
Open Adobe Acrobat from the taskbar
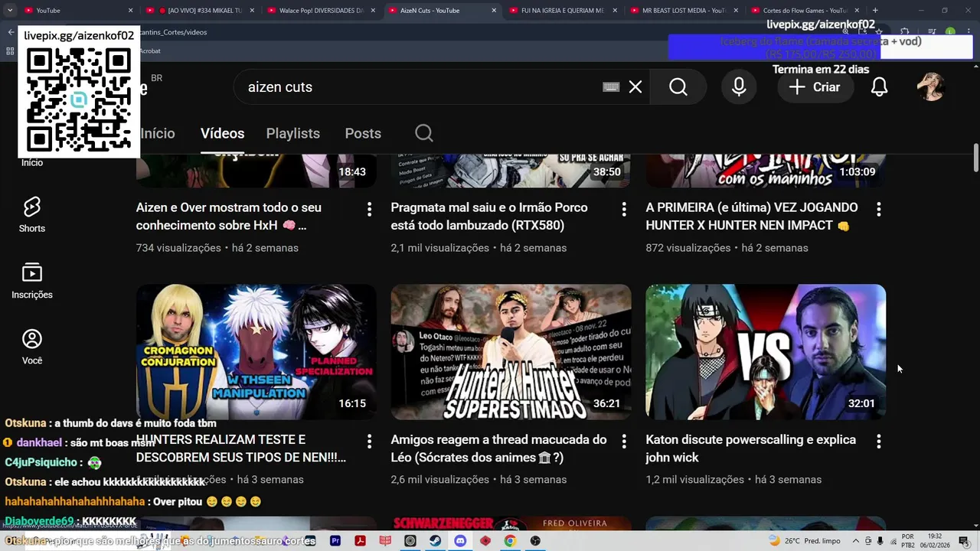360,541
